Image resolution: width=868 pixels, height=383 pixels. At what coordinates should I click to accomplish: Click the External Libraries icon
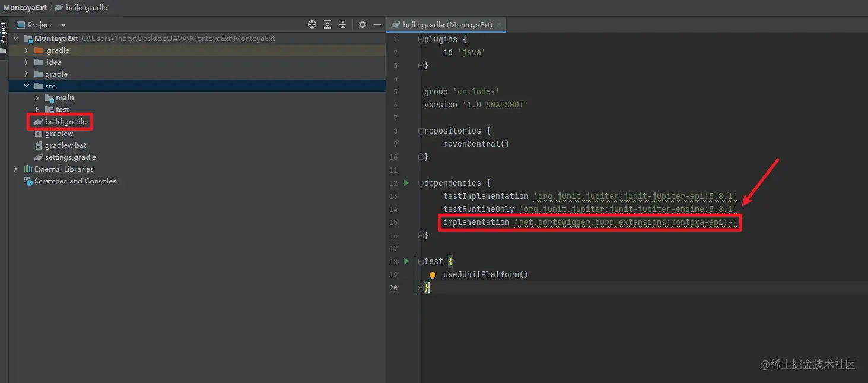(x=27, y=169)
